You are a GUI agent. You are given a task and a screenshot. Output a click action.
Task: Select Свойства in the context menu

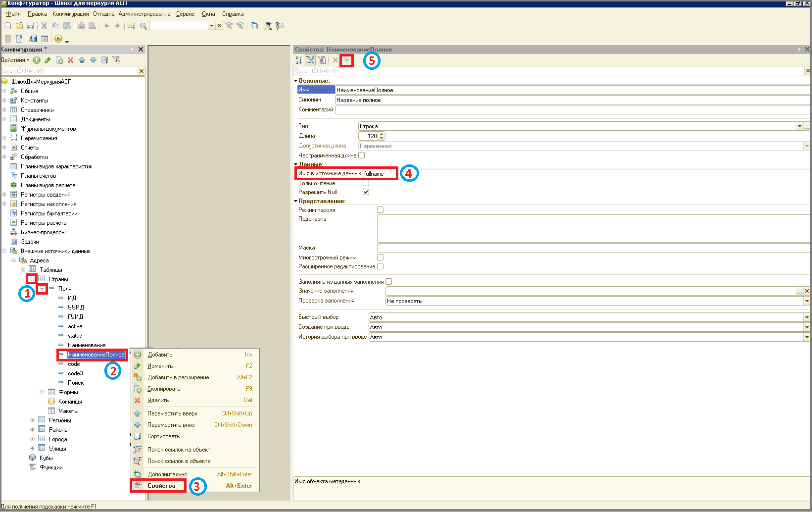161,486
